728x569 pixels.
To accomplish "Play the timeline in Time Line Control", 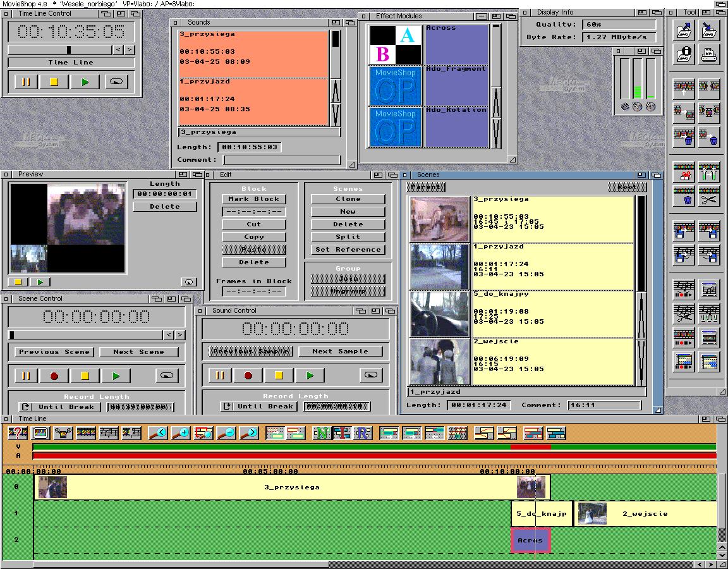I will 85,82.
